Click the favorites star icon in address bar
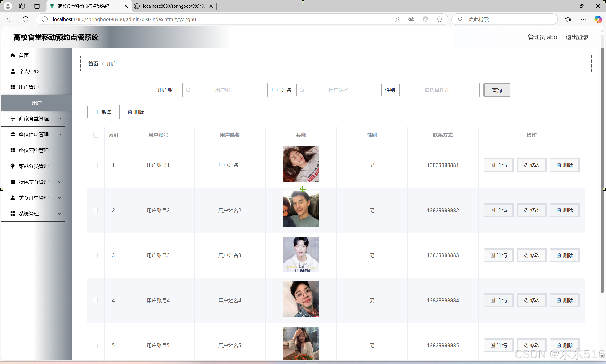This screenshot has width=606, height=364. 439,19
